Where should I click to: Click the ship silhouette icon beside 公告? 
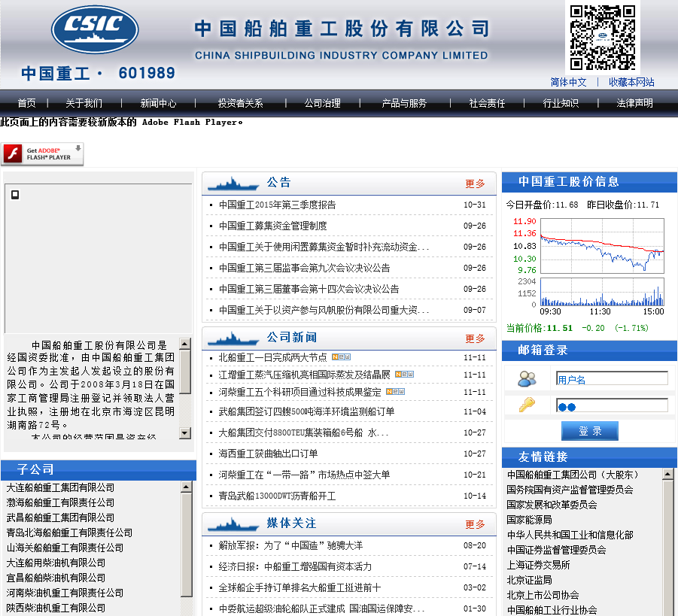(x=233, y=184)
